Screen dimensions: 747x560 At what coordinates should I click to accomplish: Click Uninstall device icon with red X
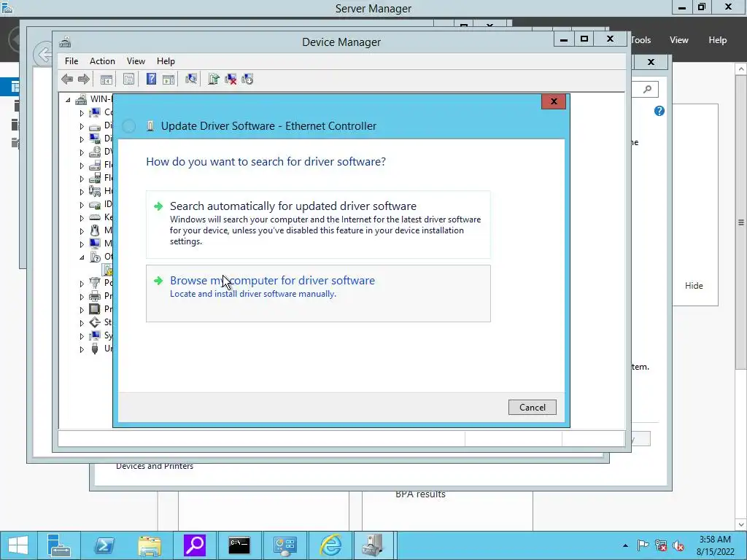231,79
